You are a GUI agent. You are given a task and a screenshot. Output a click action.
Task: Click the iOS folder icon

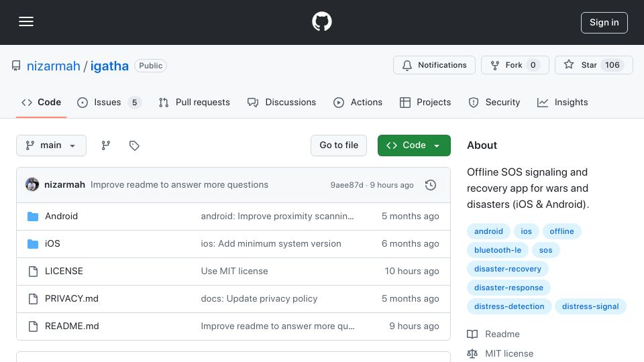click(33, 244)
